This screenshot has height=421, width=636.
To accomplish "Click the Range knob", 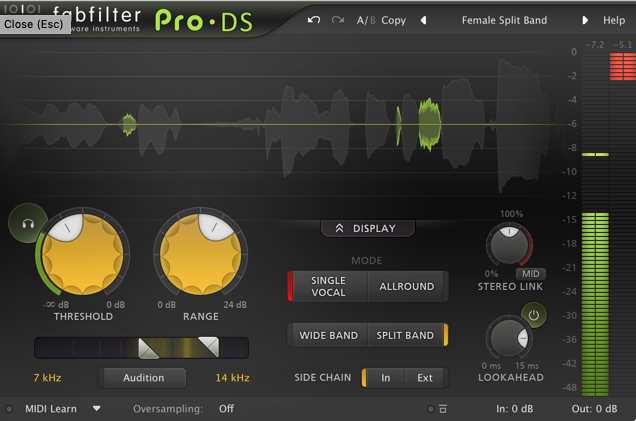I will tap(201, 254).
